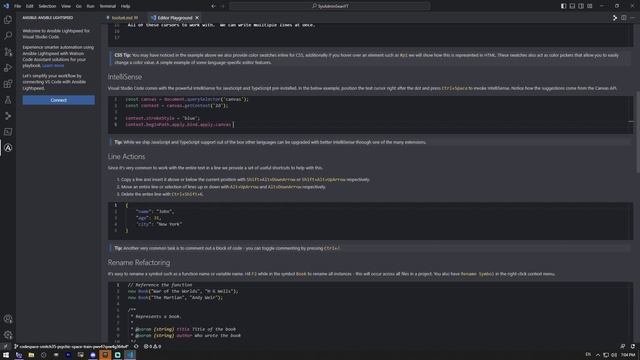Switch to the first file tab beside Editor Playground

[124, 18]
